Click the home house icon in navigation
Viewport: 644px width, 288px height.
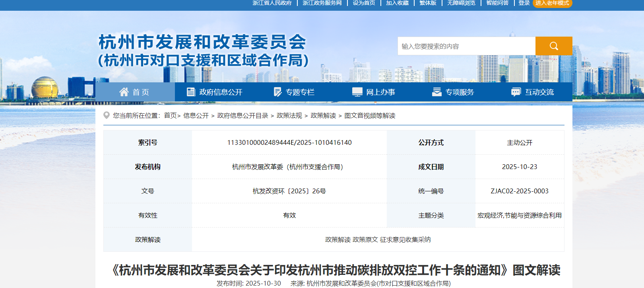124,92
